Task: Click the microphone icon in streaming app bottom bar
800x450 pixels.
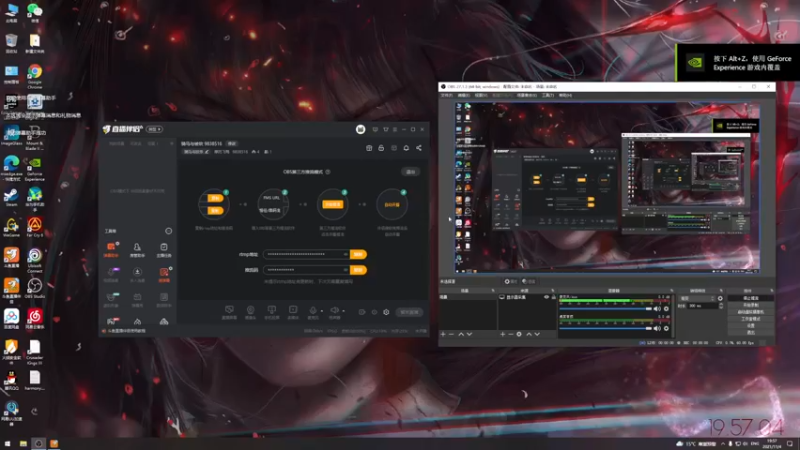Action: [x=313, y=310]
